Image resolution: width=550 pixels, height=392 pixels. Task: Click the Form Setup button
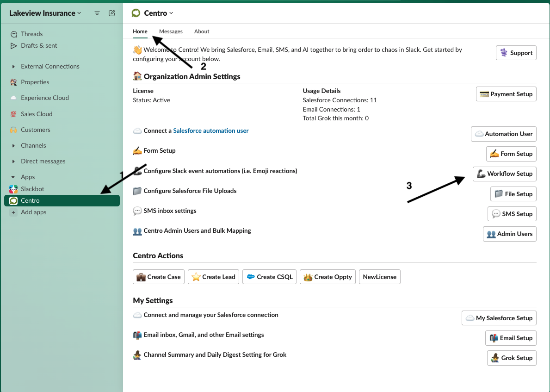pos(511,154)
